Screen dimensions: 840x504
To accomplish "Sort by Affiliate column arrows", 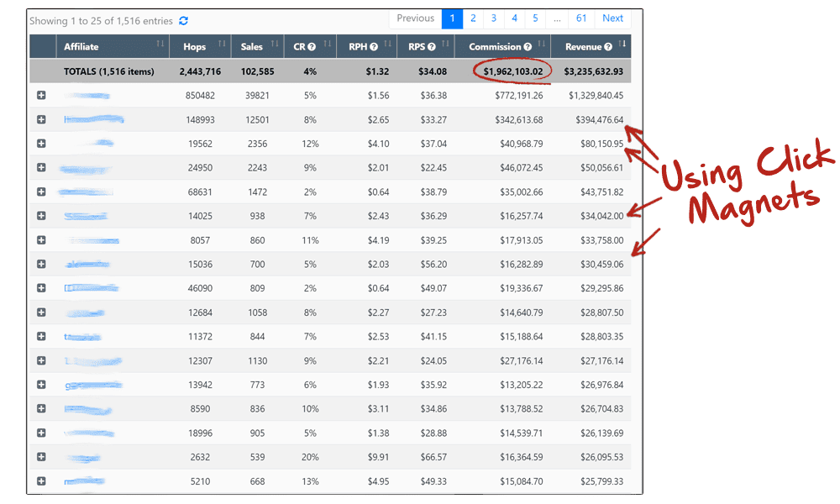I will 160,44.
